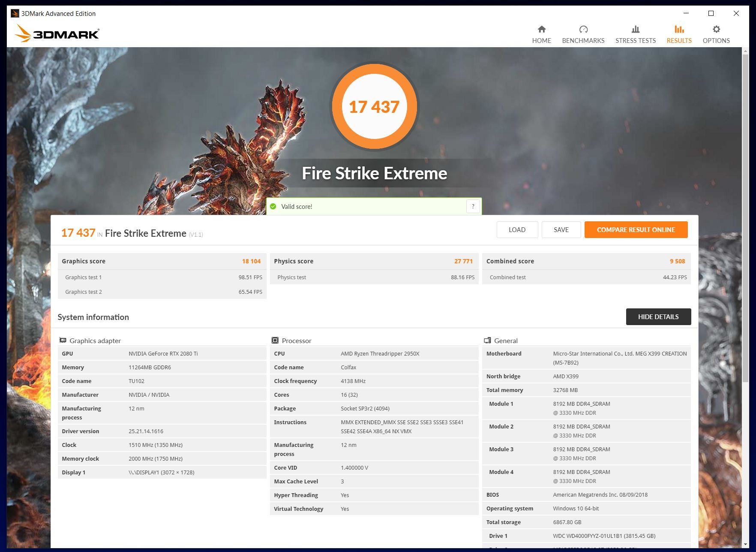Switch to the BENCHMARKS tab label
Viewport: 756px width, 552px height.
583,40
